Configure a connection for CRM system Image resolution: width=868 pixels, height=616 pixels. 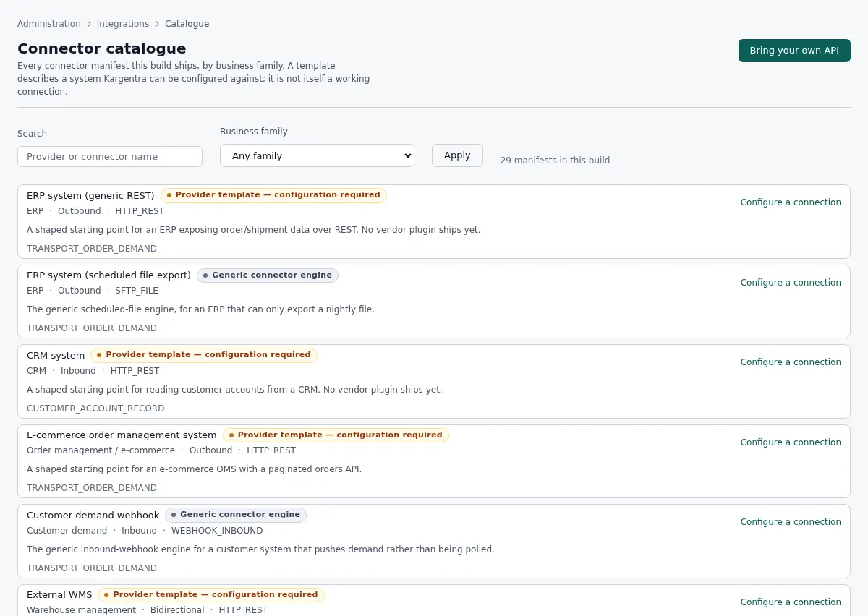(x=791, y=362)
